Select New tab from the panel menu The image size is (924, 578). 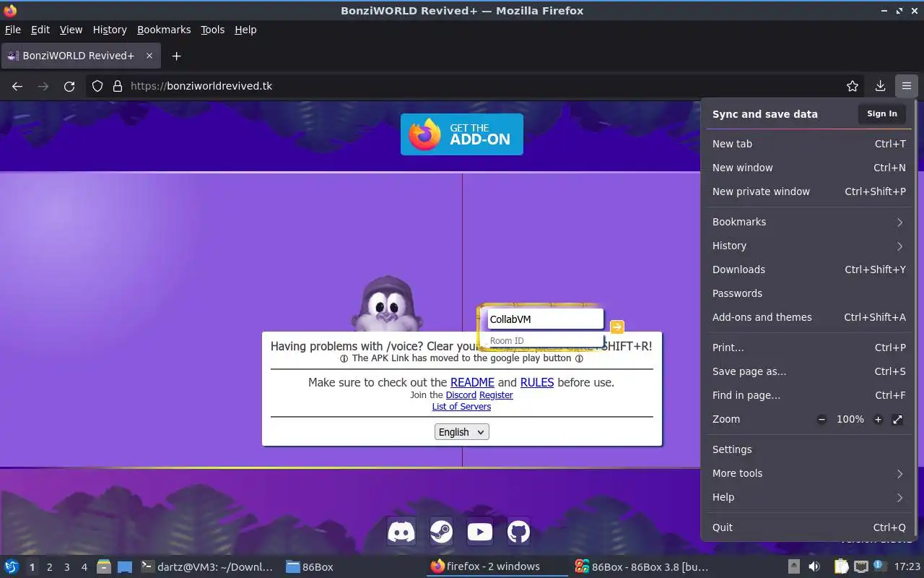[808, 144]
